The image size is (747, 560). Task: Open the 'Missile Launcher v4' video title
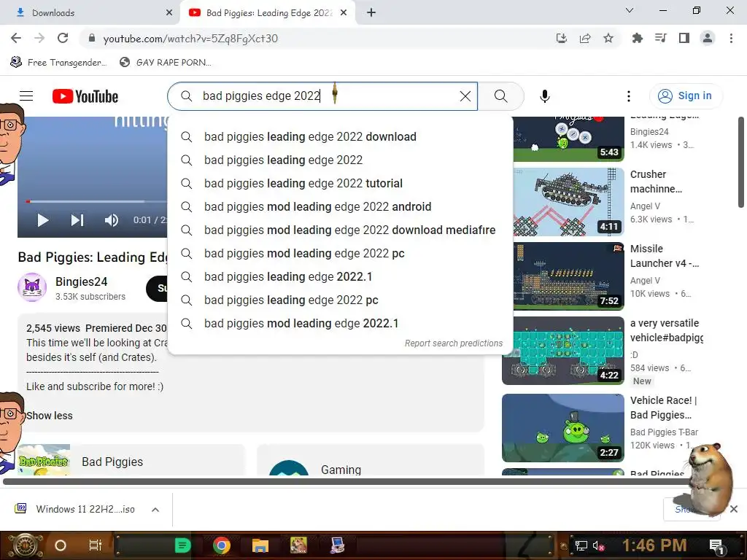664,256
